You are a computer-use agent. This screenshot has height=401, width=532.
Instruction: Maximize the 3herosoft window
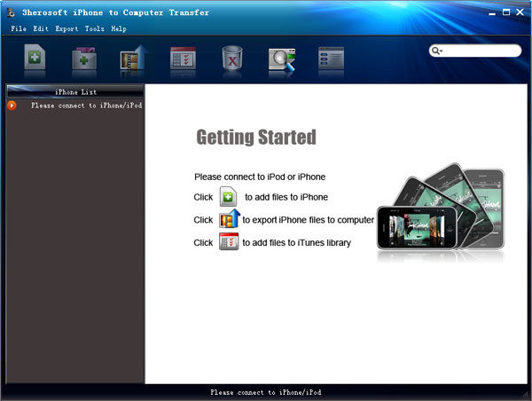(x=506, y=12)
